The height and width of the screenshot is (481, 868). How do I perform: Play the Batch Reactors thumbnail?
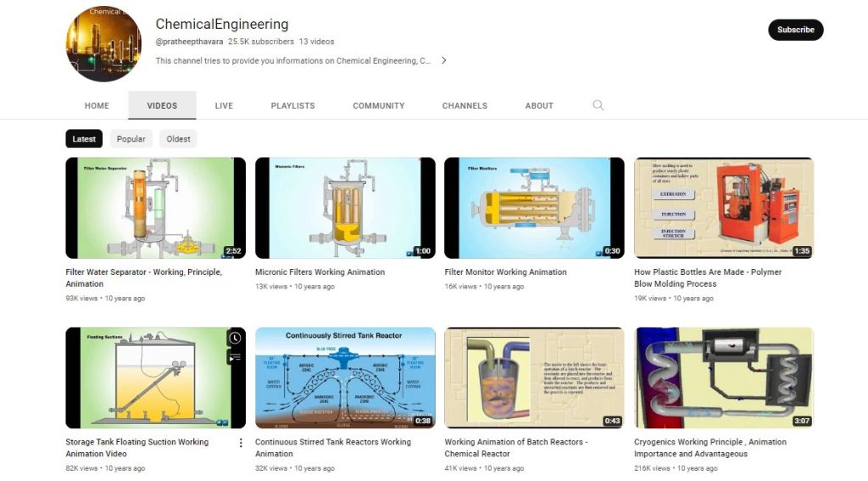click(534, 378)
